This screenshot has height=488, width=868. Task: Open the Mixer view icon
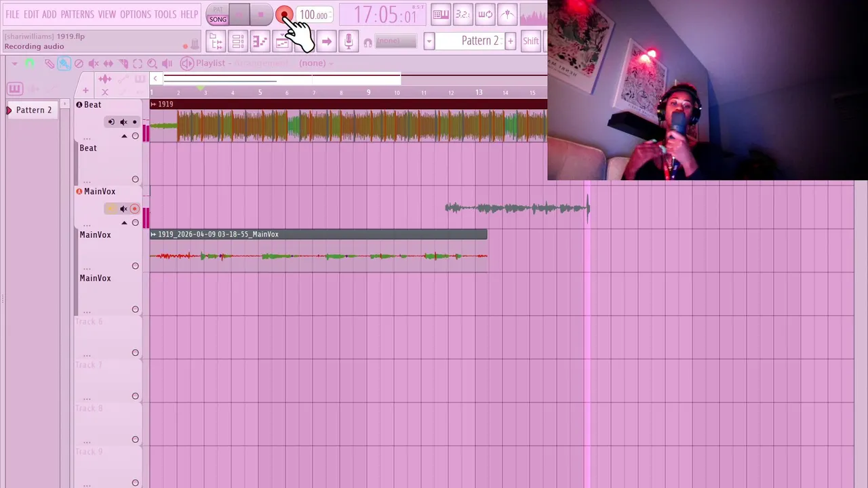[282, 41]
